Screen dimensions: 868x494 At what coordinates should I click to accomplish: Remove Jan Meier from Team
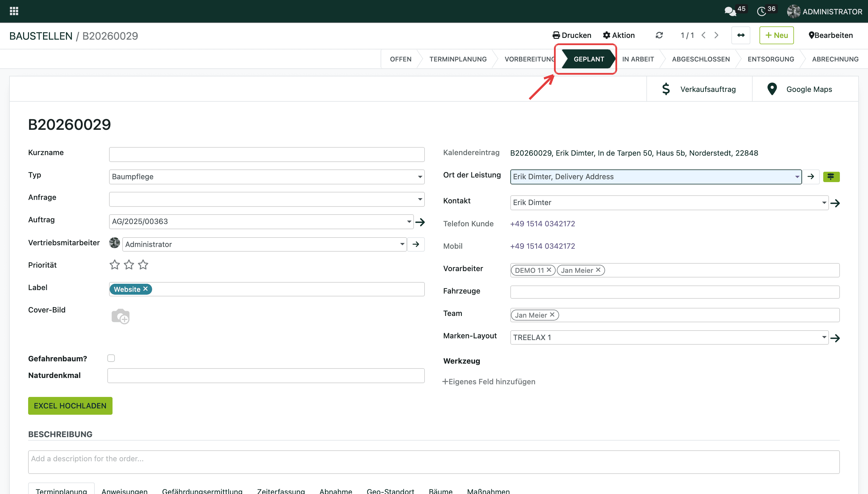tap(552, 314)
